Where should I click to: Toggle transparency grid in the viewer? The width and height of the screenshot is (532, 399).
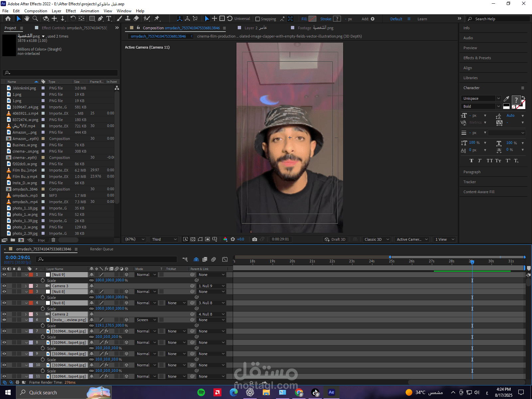coord(193,239)
